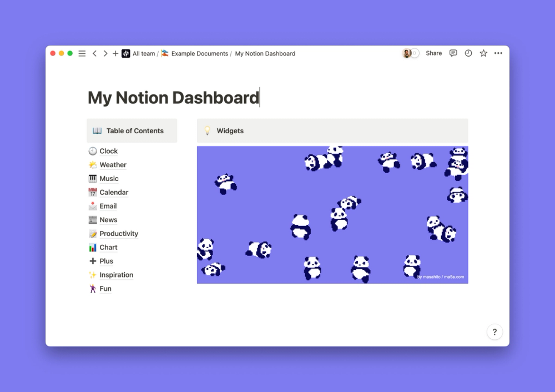Click the sun-cloud icon beside Weather

coord(93,165)
